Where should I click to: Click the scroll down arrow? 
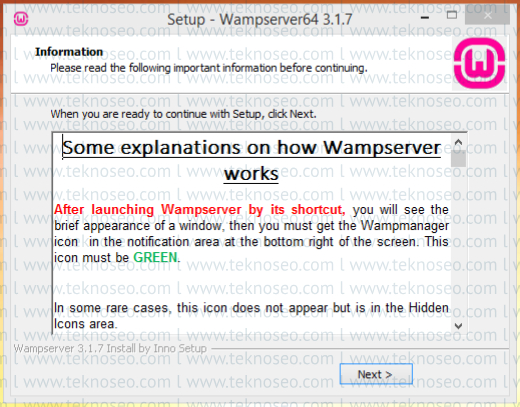(458, 326)
